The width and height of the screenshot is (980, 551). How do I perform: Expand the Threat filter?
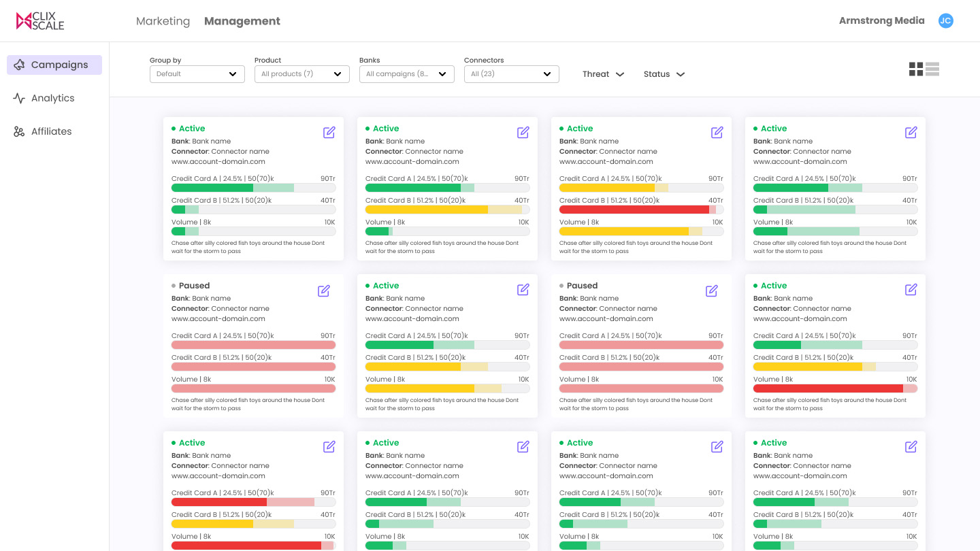[x=603, y=74]
